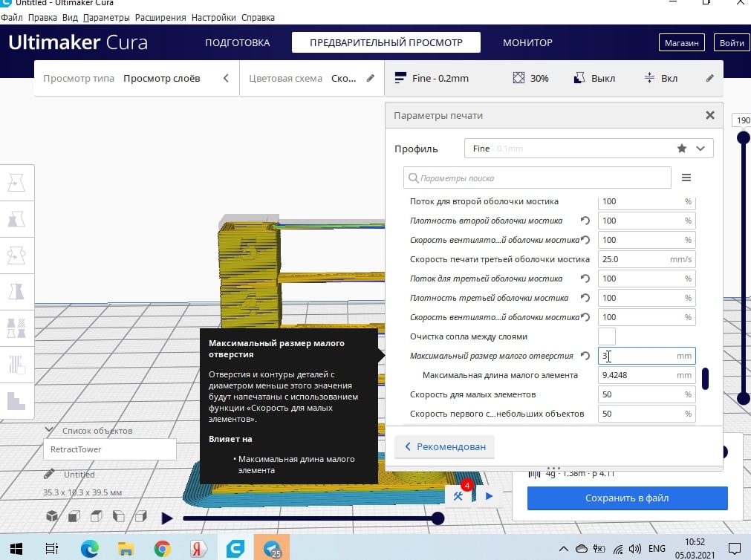This screenshot has height=560, width=751.
Task: Open the settings visibility hamburger menu
Action: (x=686, y=178)
